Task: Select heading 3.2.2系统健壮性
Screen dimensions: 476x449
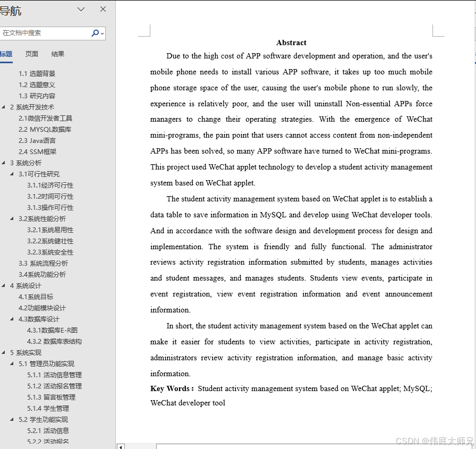Action: [50, 241]
